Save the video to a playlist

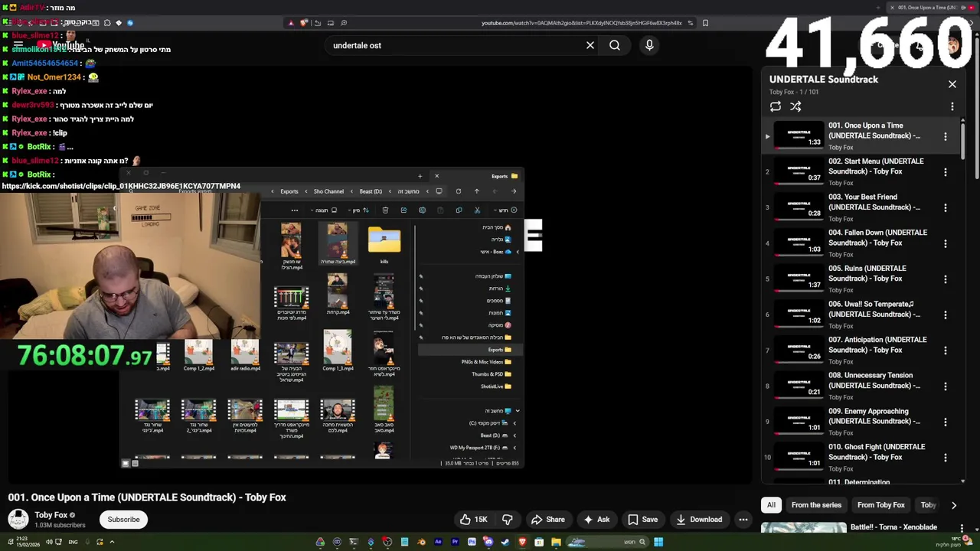click(643, 520)
